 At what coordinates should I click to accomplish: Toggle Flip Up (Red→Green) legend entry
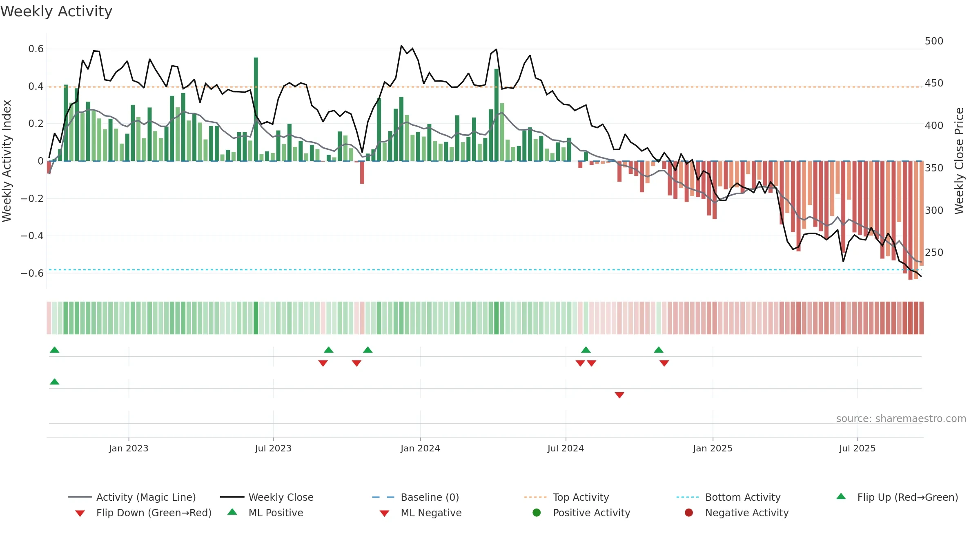897,497
